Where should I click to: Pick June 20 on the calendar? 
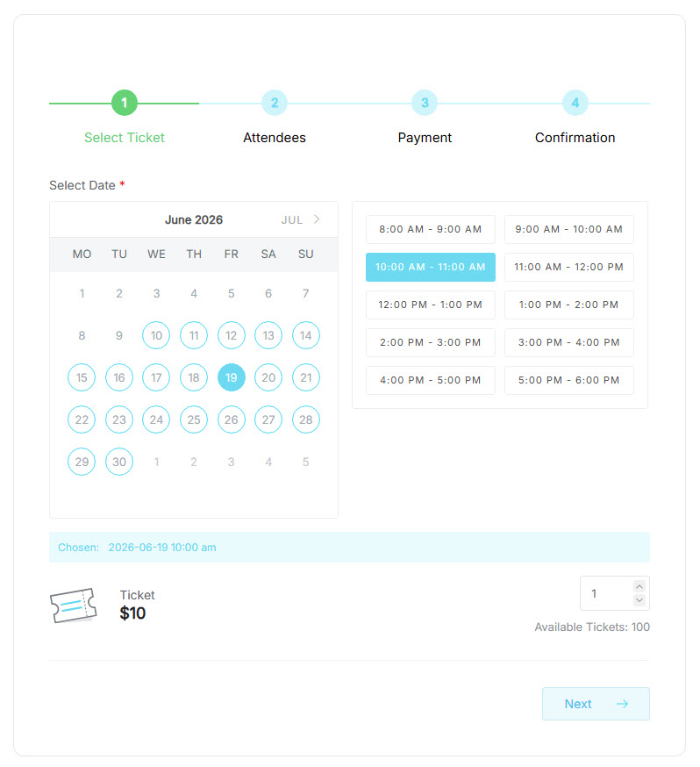(x=268, y=377)
